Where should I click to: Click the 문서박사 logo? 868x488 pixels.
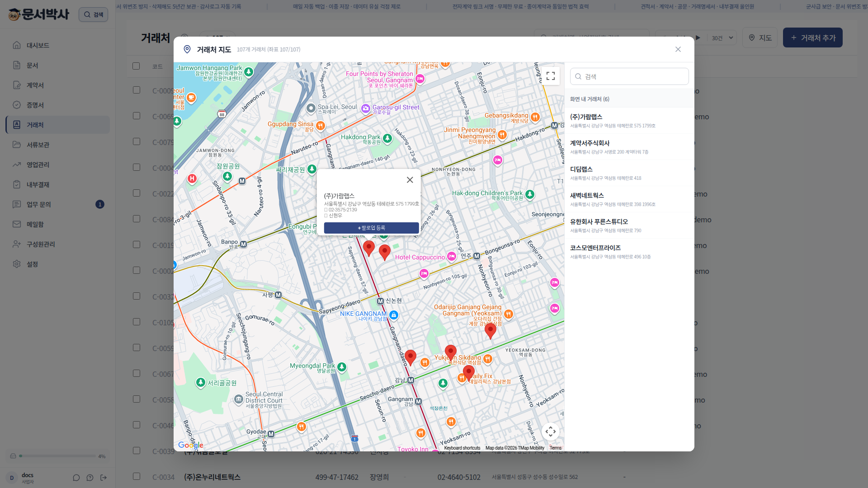(x=39, y=14)
